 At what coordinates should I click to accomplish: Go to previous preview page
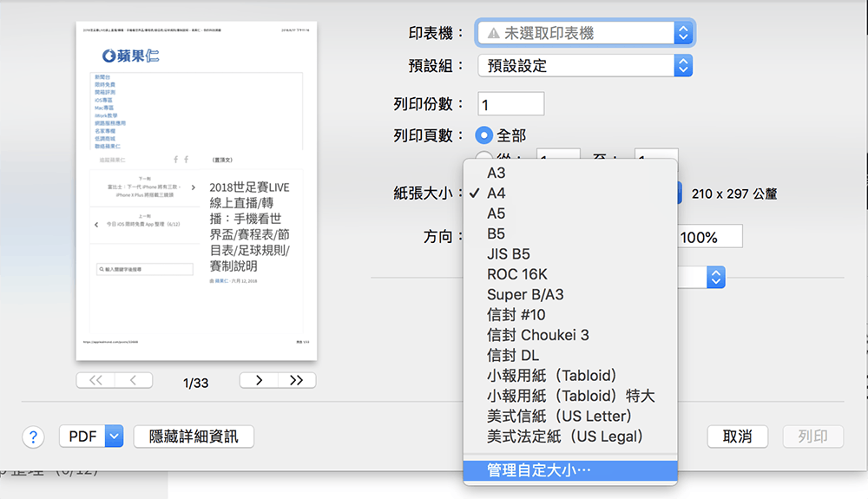tap(133, 380)
